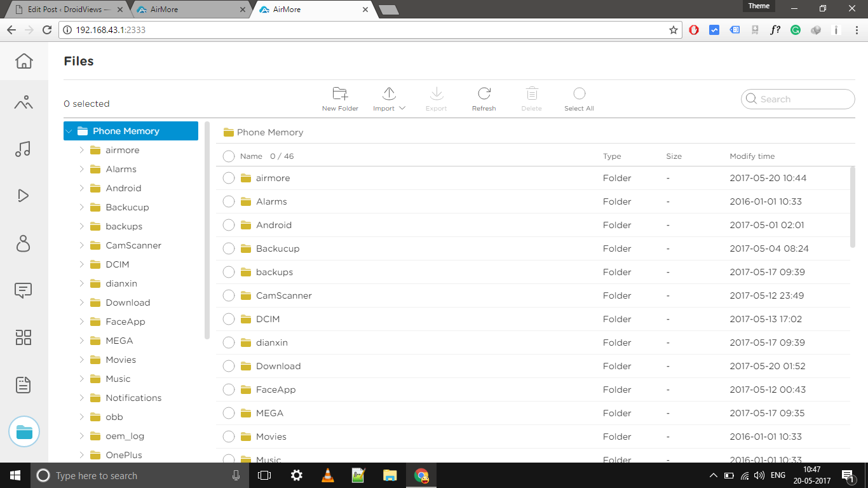Select the Alarms folder row checkbox
The width and height of the screenshot is (868, 488).
pyautogui.click(x=229, y=201)
